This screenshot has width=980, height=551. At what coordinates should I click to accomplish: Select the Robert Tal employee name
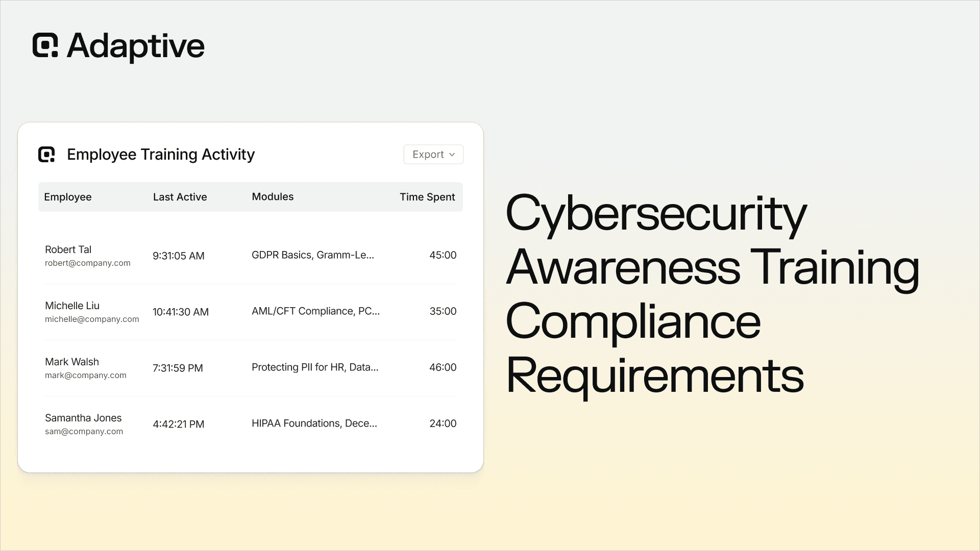68,249
